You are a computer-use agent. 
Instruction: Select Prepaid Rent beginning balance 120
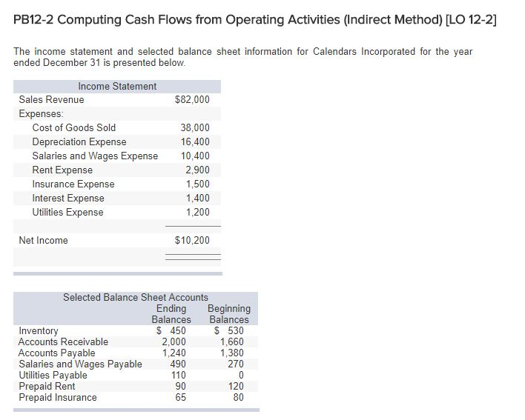(x=236, y=386)
